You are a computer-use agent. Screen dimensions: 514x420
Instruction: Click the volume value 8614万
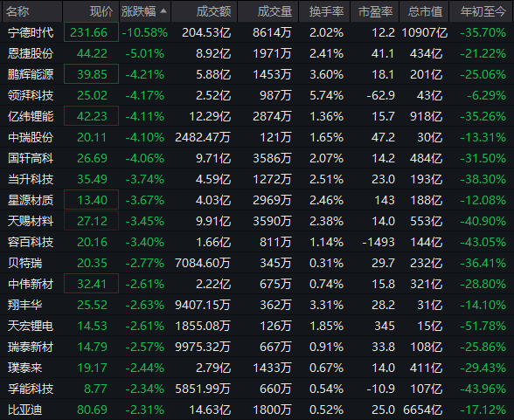click(272, 32)
